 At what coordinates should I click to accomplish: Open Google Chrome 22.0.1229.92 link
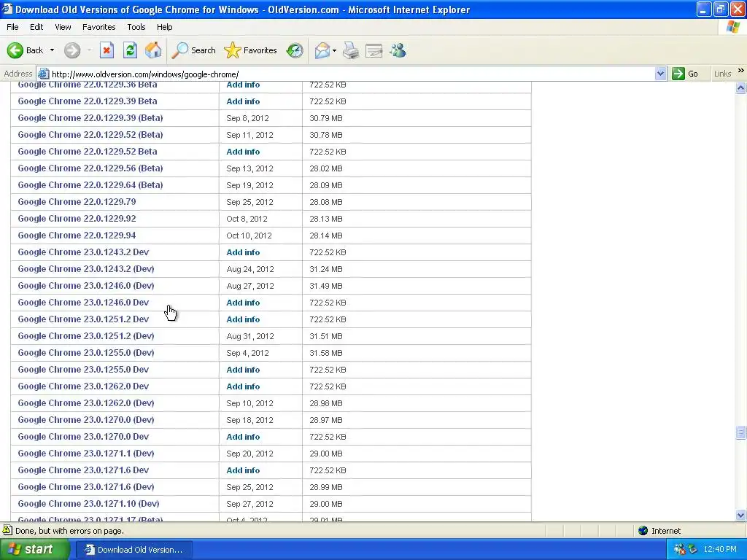coord(77,219)
